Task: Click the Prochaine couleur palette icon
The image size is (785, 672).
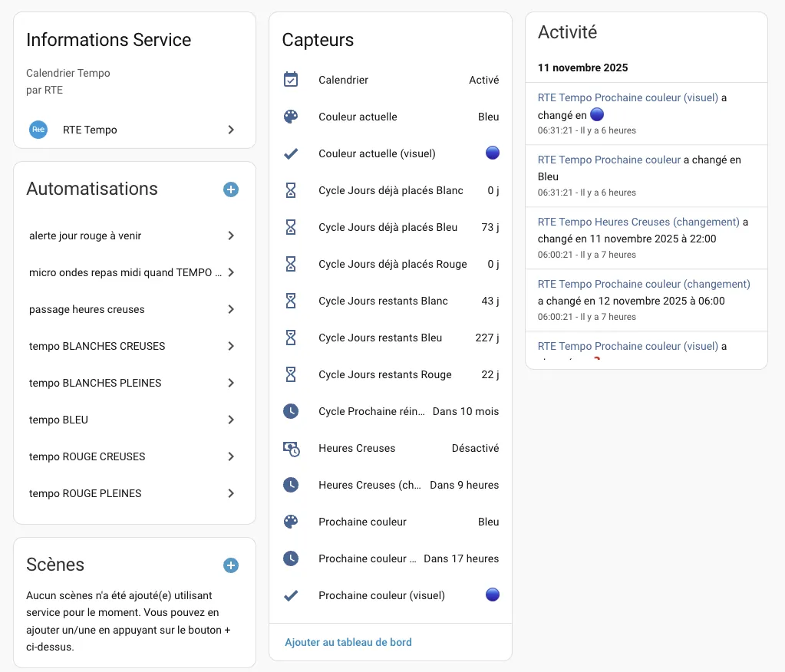Action: [291, 522]
